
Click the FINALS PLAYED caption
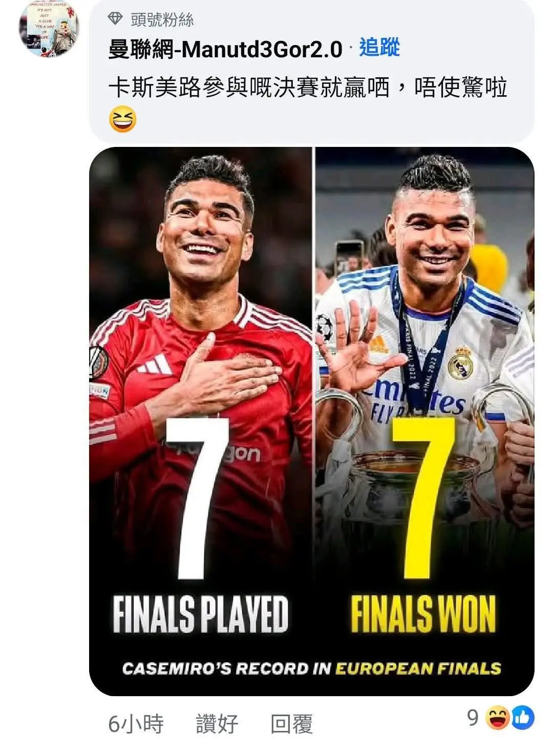click(201, 614)
